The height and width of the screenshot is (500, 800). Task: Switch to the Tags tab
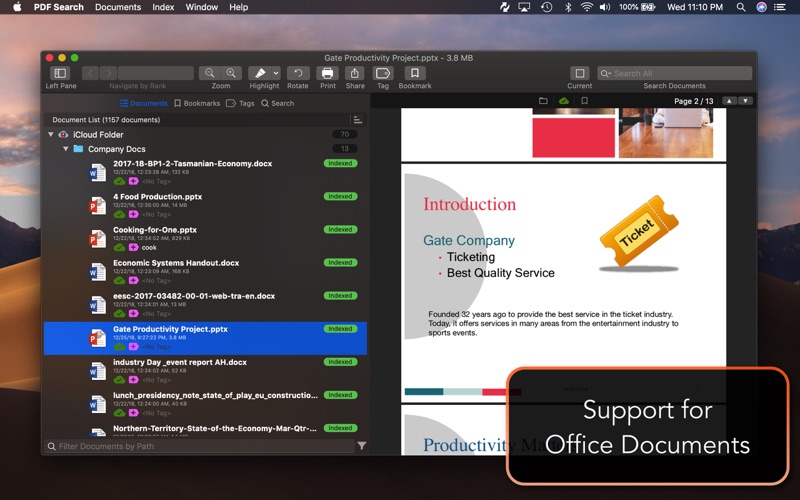click(x=240, y=103)
